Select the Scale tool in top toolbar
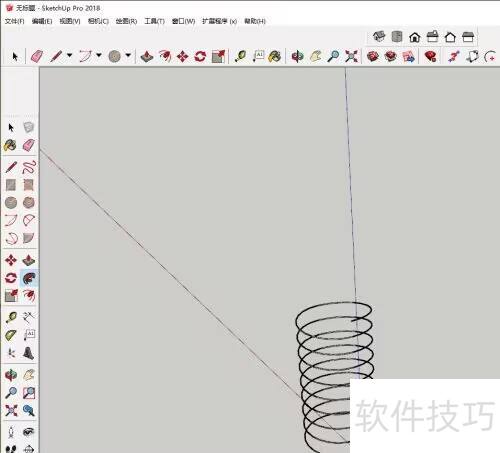500x453 pixels. pyautogui.click(x=218, y=56)
